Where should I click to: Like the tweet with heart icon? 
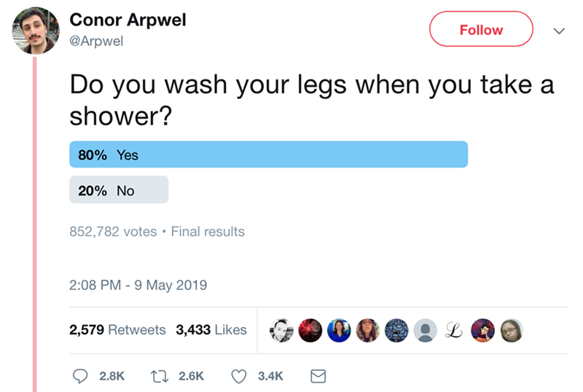pyautogui.click(x=240, y=376)
